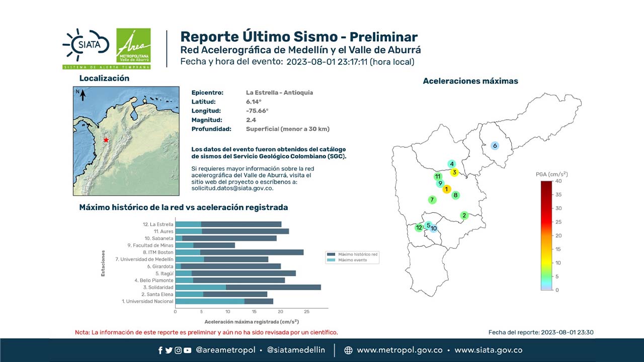Open the Instagram icon in the footer
Screen dimensions: 644x362
click(x=178, y=350)
